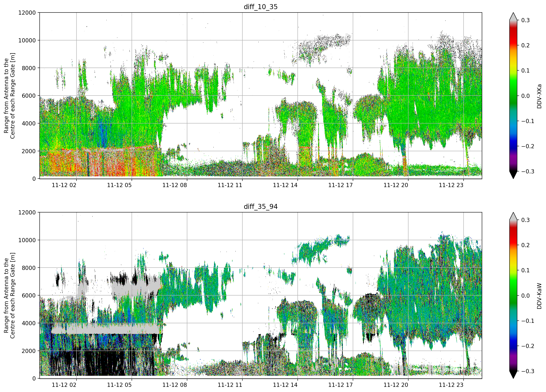Select the range axis label of the diff_35_94 plot
The height and width of the screenshot is (392, 546).
click(x=9, y=295)
